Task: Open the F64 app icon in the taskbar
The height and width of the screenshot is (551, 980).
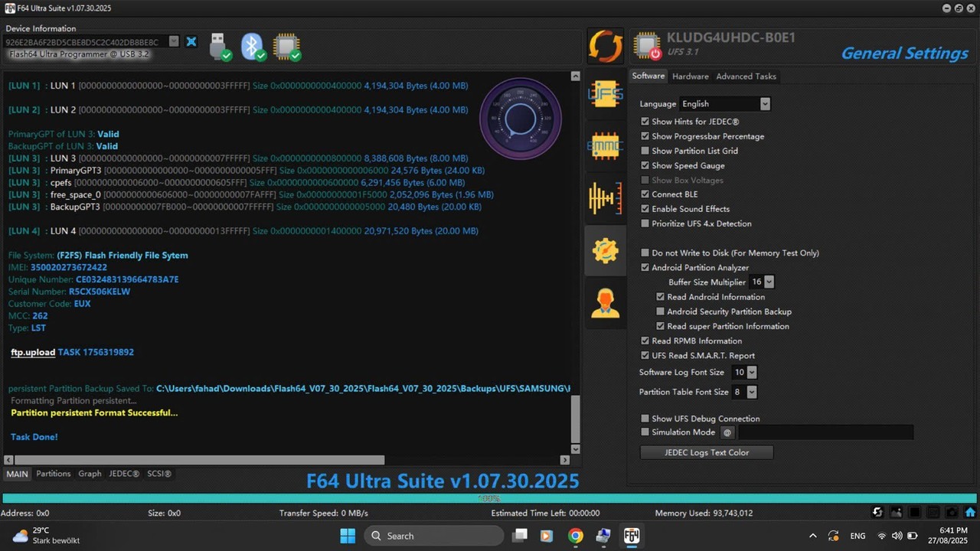Action: pyautogui.click(x=632, y=536)
